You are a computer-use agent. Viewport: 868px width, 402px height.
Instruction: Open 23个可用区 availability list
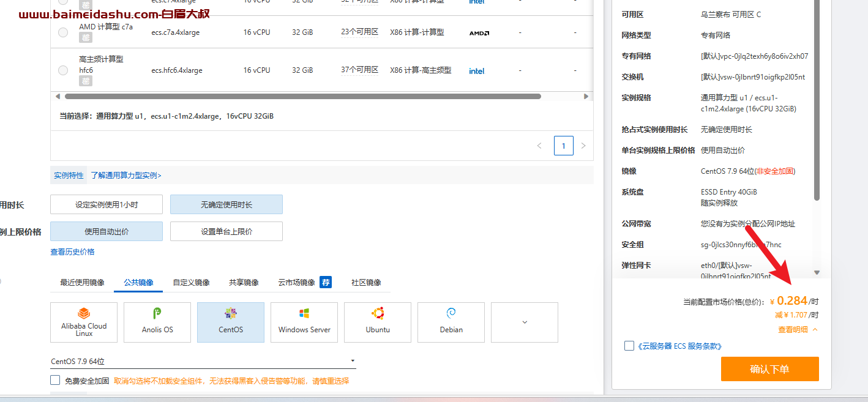tap(359, 32)
